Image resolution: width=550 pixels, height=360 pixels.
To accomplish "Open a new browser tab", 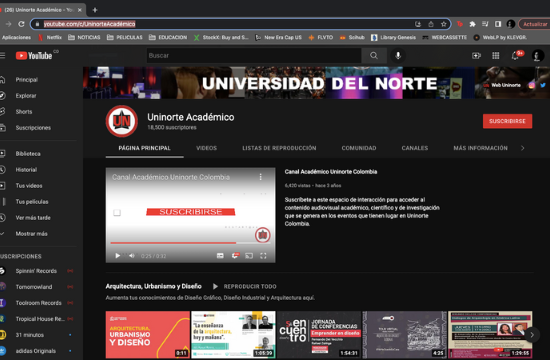I will point(95,10).
